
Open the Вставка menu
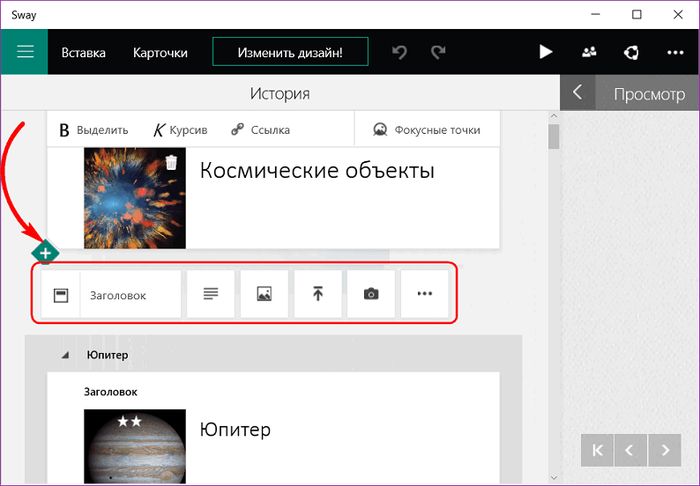click(83, 52)
